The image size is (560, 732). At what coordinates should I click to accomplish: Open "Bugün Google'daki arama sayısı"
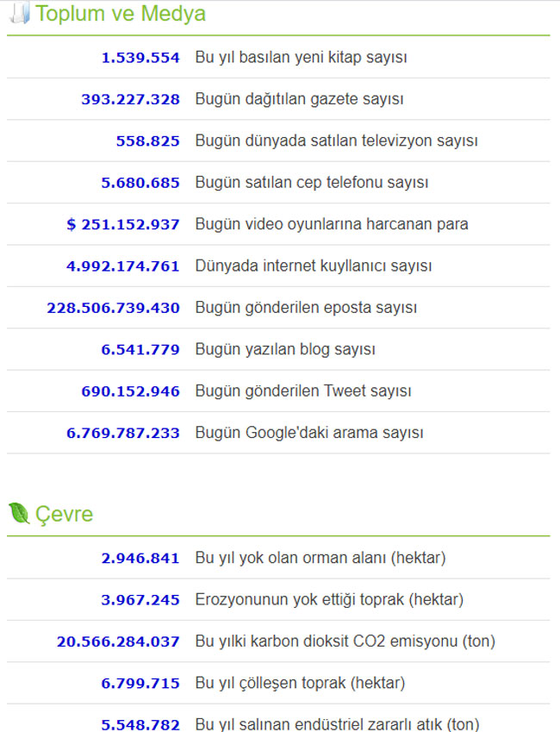(x=309, y=433)
